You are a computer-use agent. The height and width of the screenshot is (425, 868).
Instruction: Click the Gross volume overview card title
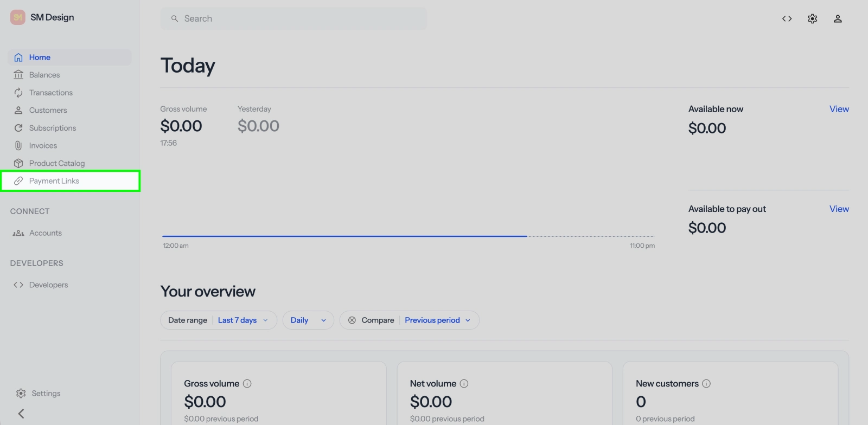(212, 383)
